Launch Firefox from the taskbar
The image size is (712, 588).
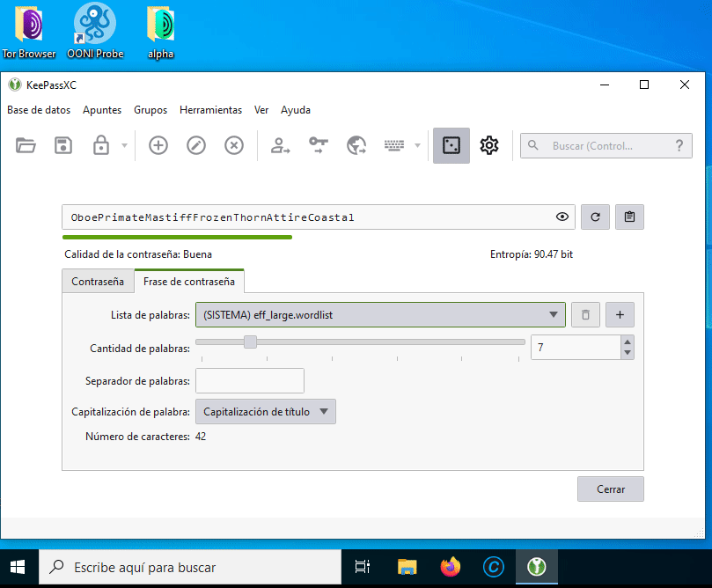[x=450, y=567]
